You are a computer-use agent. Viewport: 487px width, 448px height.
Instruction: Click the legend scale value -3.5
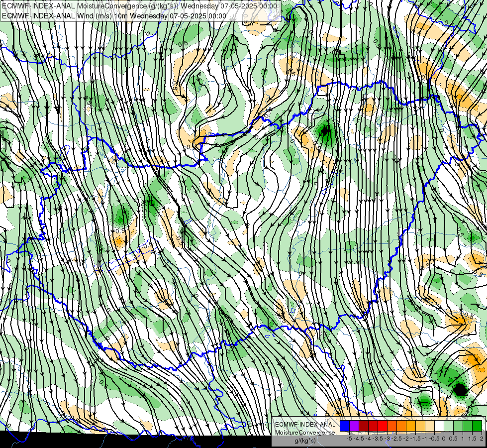coord(378,439)
